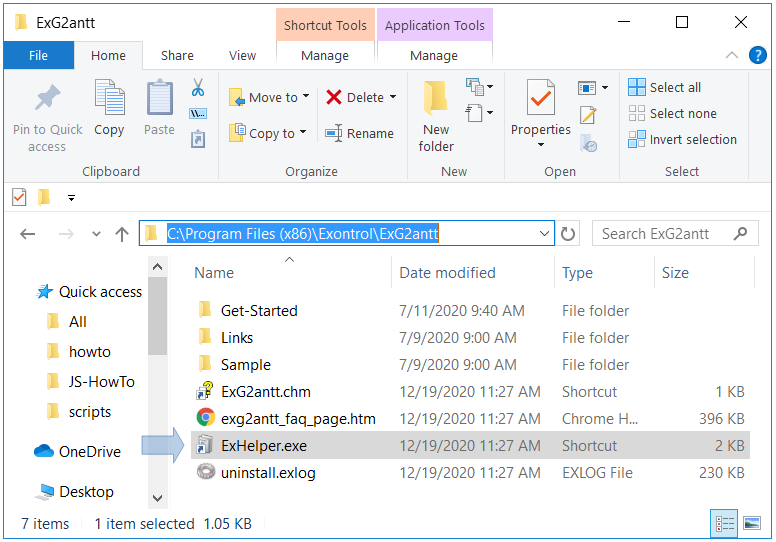Click Invert selection in the ribbon
This screenshot has height=542, width=776.
[682, 139]
